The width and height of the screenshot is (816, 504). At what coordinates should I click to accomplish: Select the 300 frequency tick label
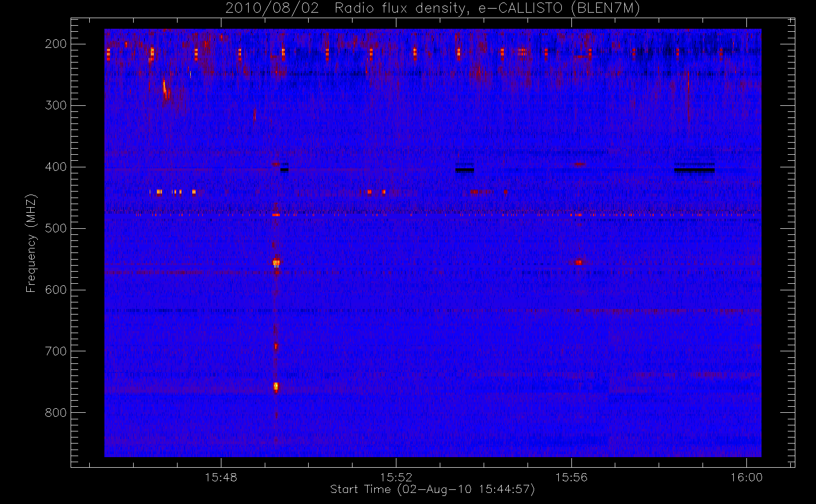pos(56,105)
